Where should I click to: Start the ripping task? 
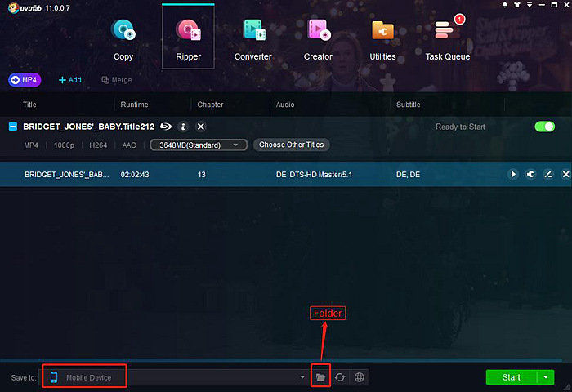511,377
